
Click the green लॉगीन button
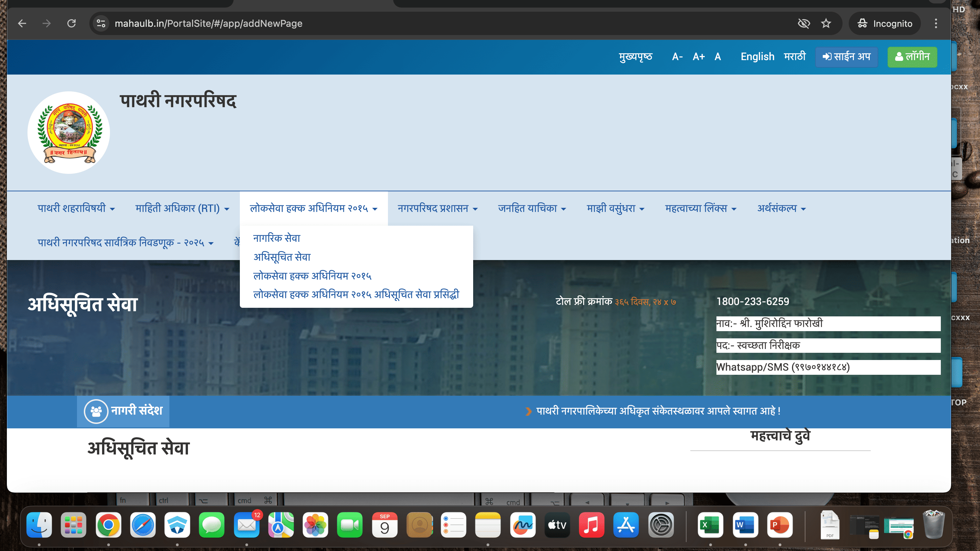tap(912, 57)
